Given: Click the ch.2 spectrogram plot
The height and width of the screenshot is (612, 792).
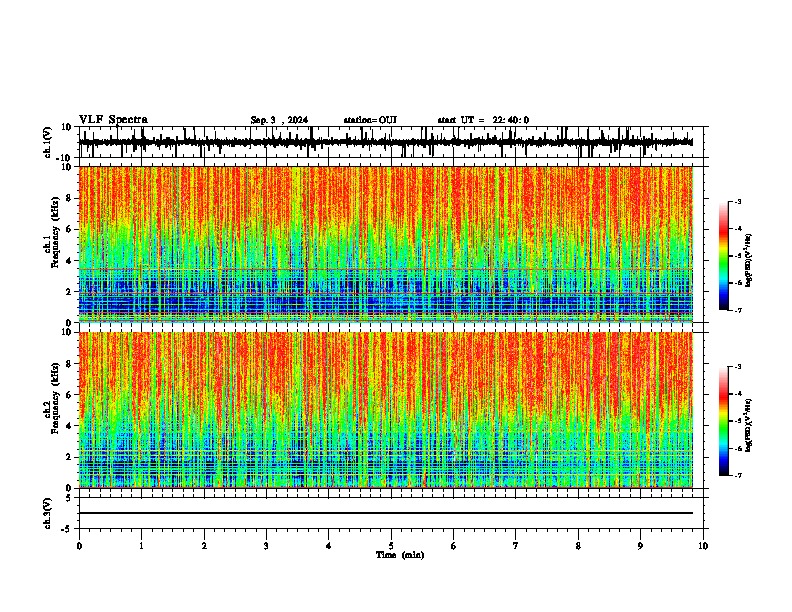Looking at the screenshot, I should pyautogui.click(x=386, y=410).
